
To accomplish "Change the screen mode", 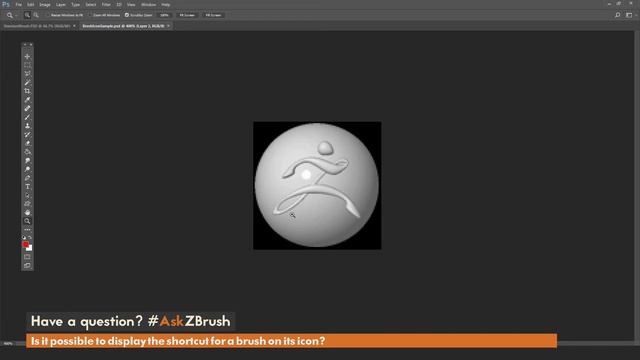I will [x=27, y=265].
